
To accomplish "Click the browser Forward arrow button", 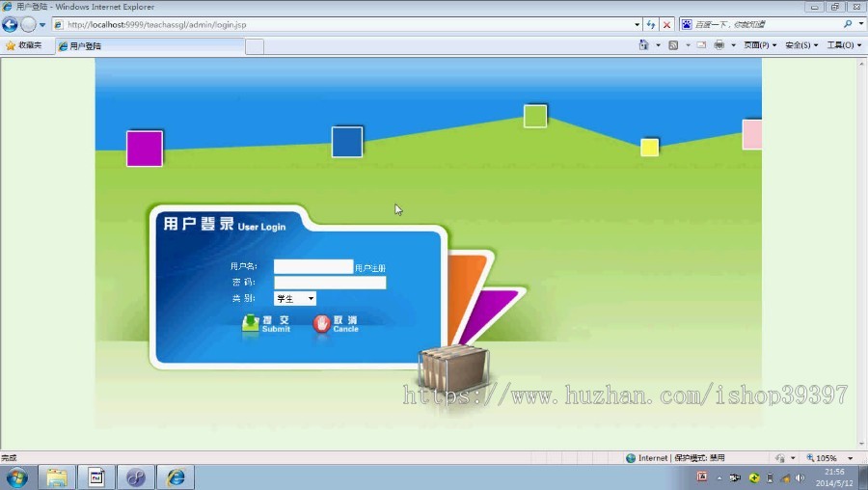I will [x=28, y=24].
